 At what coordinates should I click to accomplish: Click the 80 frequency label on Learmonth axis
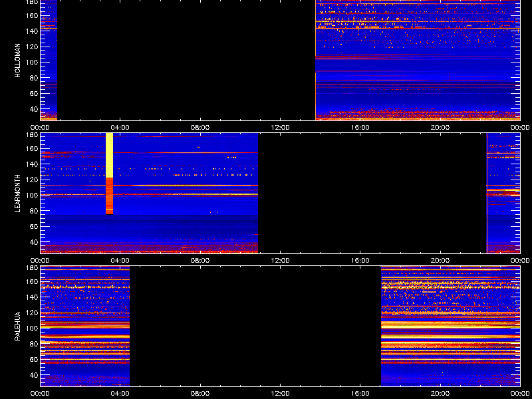click(x=35, y=211)
